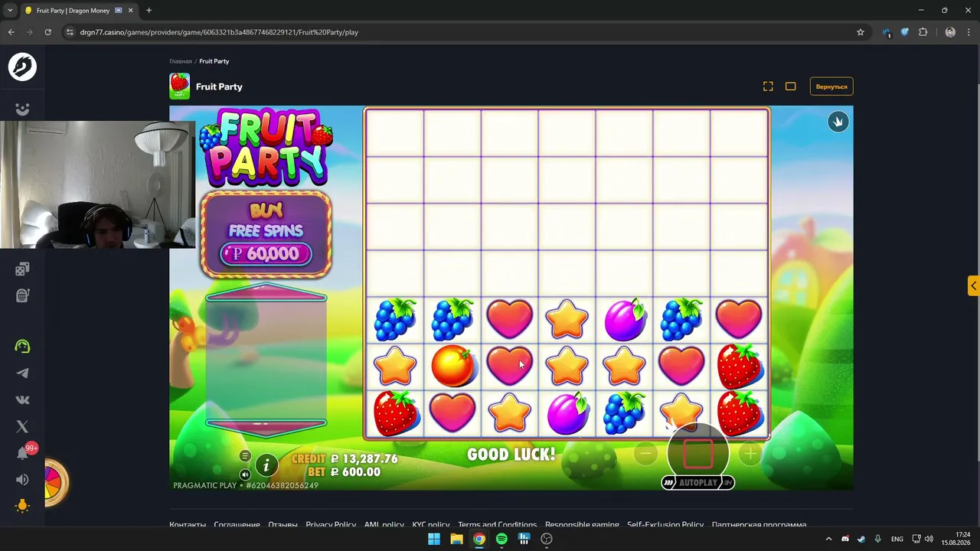Enter fullscreen mode for the game

click(x=768, y=86)
